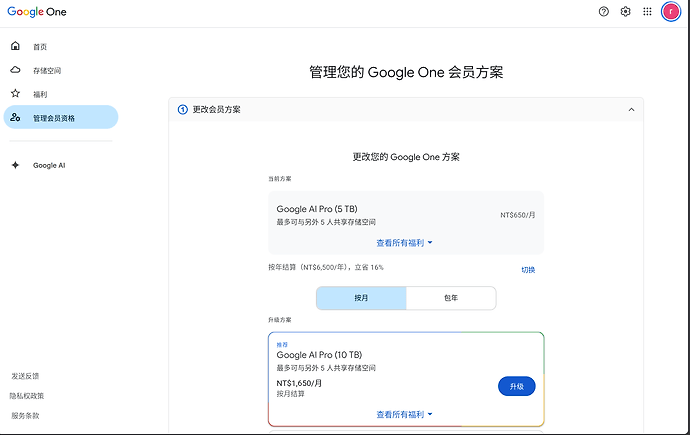Image resolution: width=690 pixels, height=435 pixels.
Task: Click the 升级 button for the 10 TB plan
Action: tap(517, 386)
